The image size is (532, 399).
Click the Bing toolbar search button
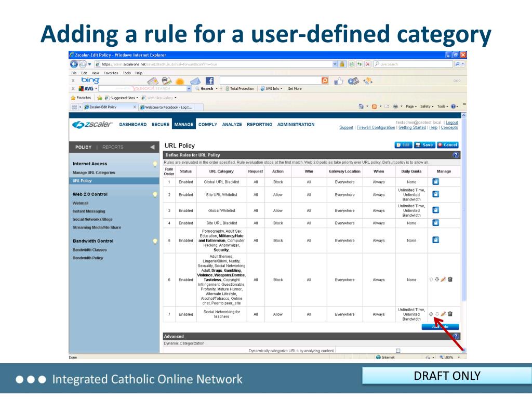[x=325, y=81]
